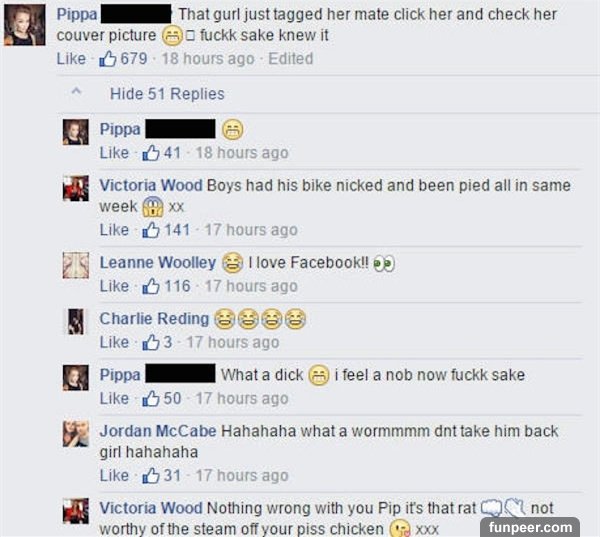Open Jordan McCabe's avatar thumbnail
600x537 pixels.
pyautogui.click(x=76, y=434)
